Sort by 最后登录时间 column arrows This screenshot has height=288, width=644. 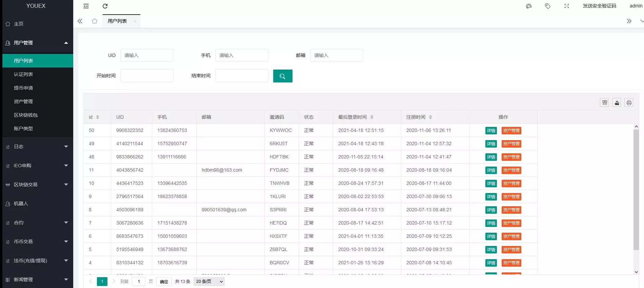(x=372, y=117)
